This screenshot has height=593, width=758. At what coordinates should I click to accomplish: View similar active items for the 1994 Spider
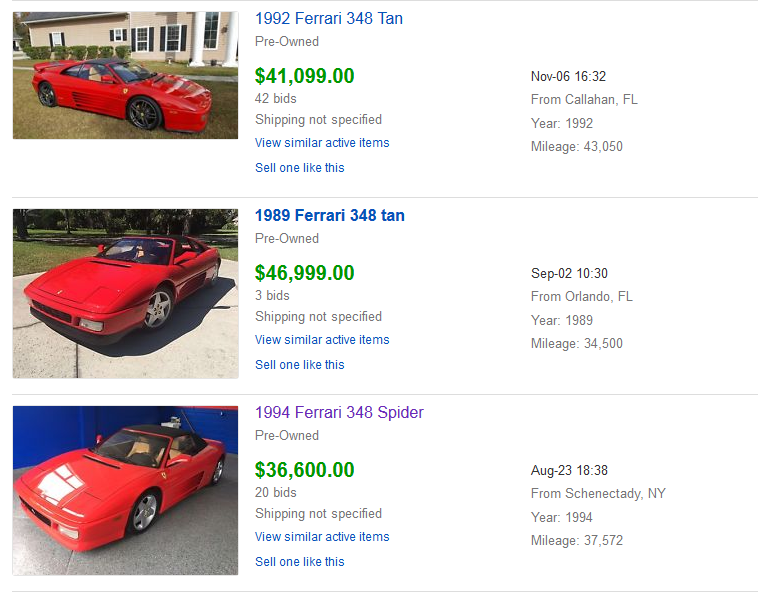322,537
